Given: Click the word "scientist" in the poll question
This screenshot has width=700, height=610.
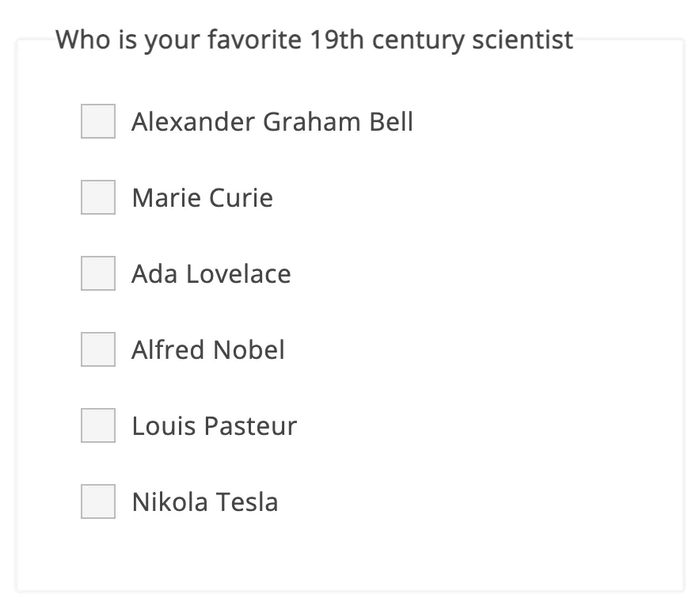Looking at the screenshot, I should (523, 40).
